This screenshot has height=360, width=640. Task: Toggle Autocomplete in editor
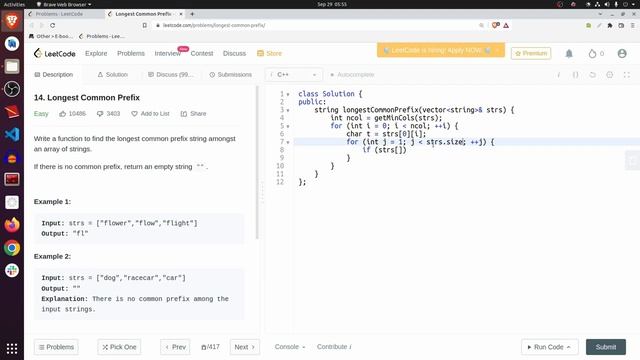[x=352, y=75]
